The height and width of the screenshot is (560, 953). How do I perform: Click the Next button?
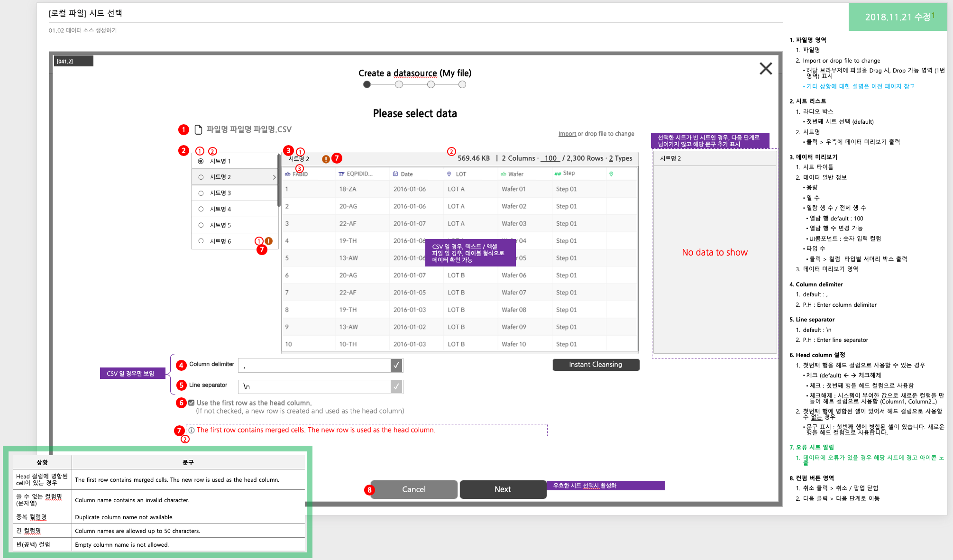click(x=503, y=489)
